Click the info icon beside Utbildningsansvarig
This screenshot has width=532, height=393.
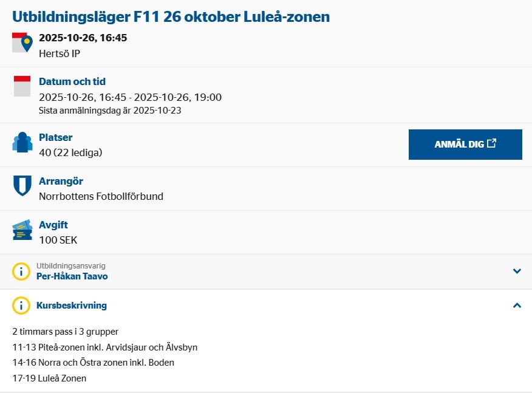tap(21, 272)
